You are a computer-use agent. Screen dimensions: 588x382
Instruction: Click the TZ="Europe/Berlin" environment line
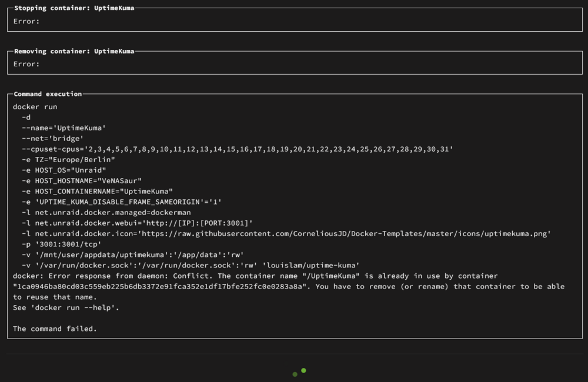pyautogui.click(x=68, y=159)
